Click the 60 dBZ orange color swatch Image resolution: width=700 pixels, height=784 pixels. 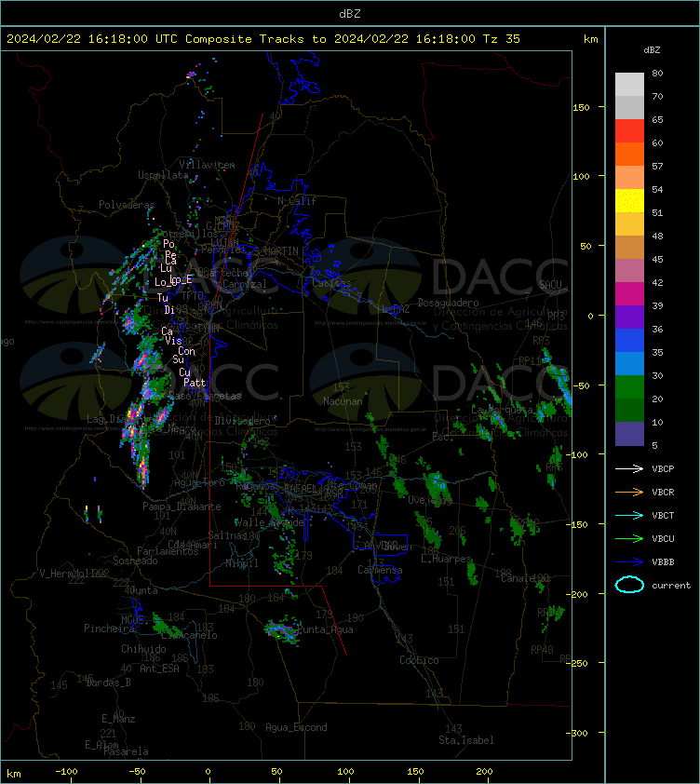tap(629, 154)
